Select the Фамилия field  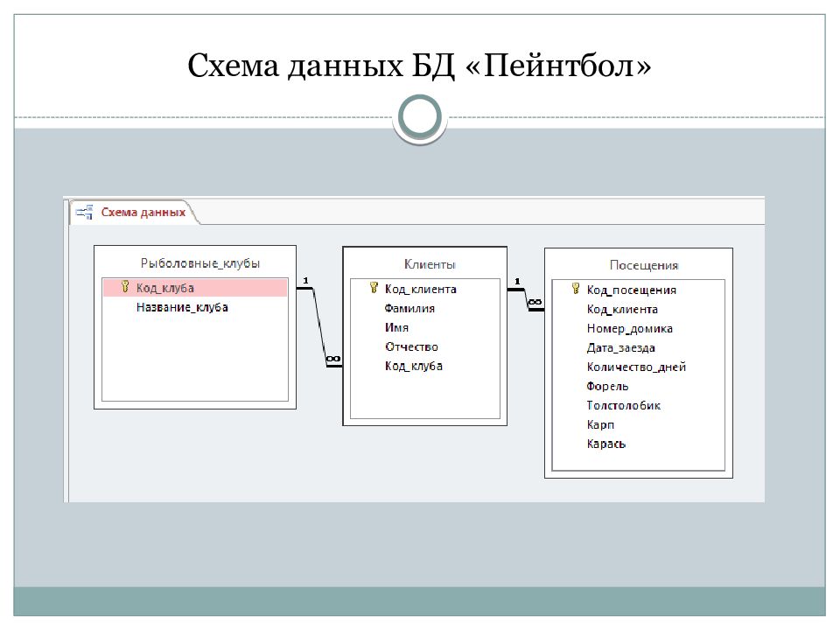click(409, 309)
